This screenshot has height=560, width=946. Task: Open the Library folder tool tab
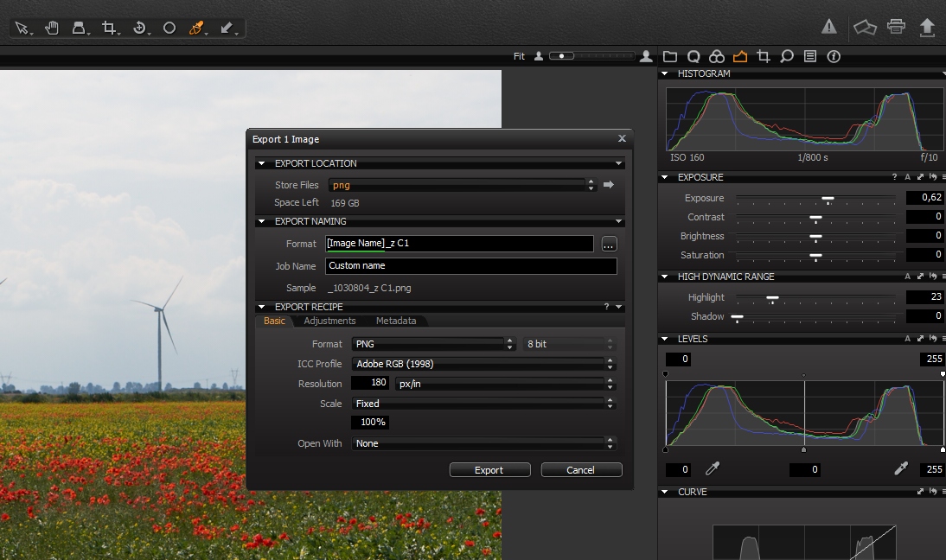(670, 56)
